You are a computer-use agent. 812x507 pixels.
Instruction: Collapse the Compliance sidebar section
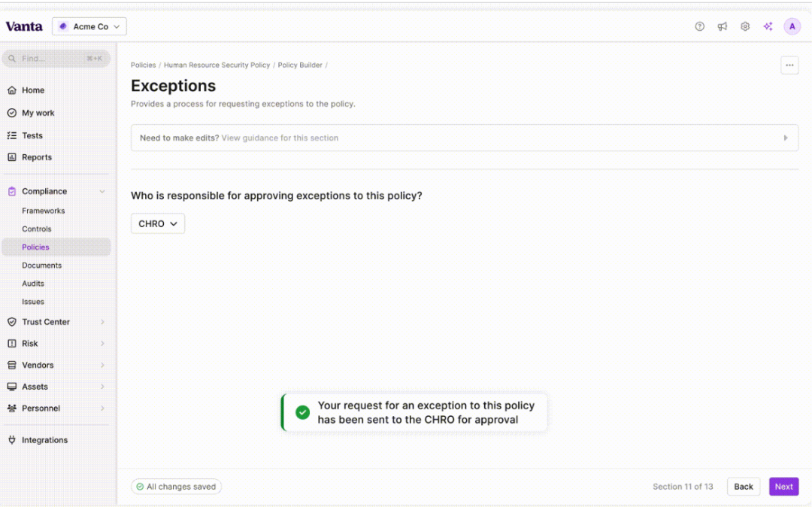coord(102,192)
